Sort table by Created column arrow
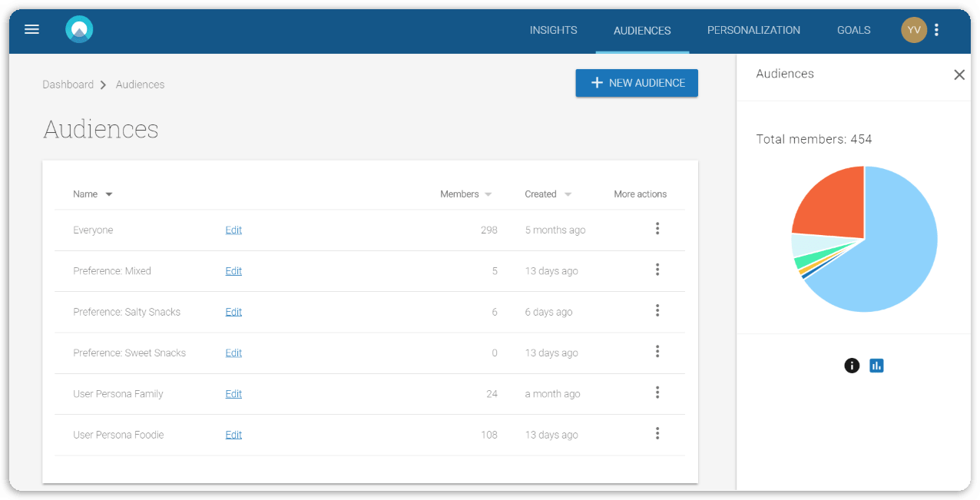 [x=568, y=194]
